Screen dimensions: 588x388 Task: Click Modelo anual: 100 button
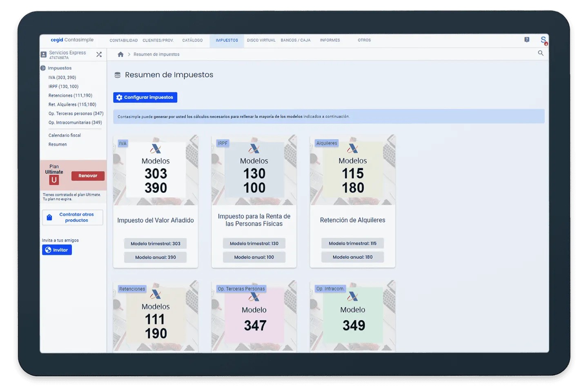point(254,257)
